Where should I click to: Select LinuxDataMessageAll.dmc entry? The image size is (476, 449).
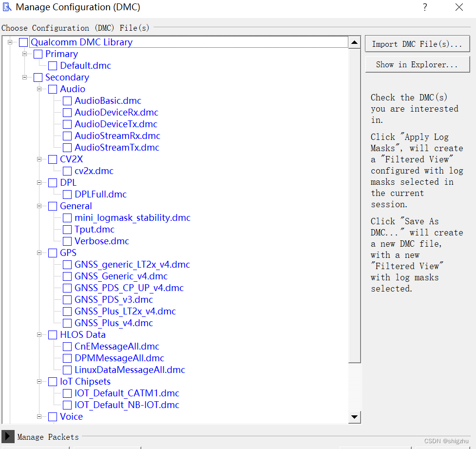click(130, 370)
